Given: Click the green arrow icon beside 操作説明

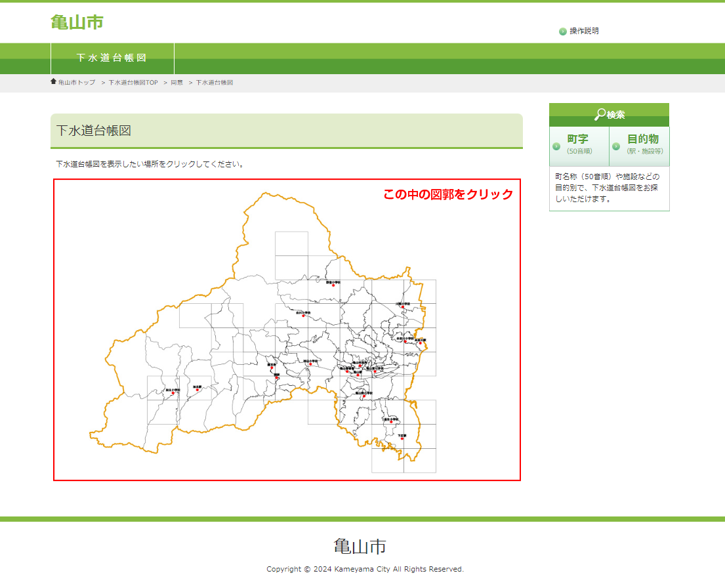Looking at the screenshot, I should click(563, 31).
